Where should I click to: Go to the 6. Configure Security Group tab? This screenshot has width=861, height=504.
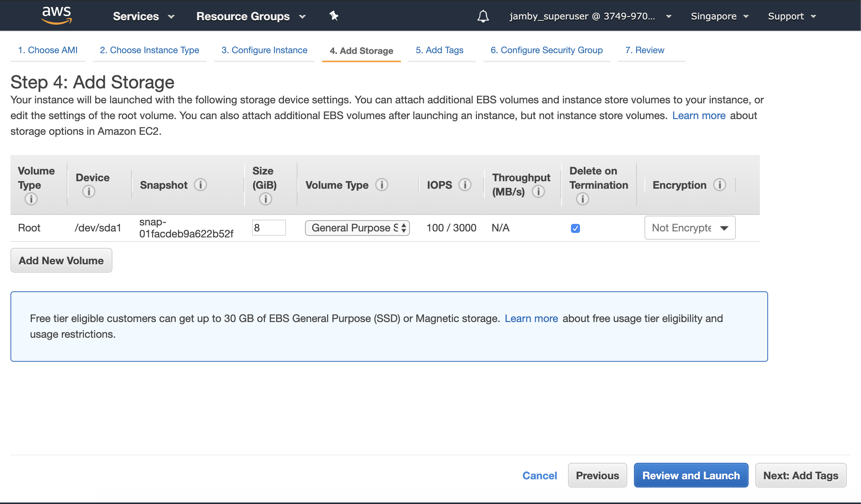[546, 50]
